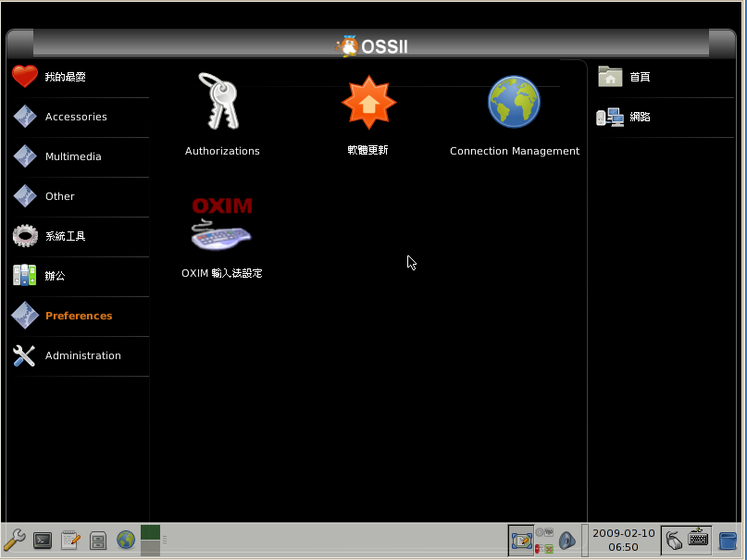
Task: Open the office category with binders icon
Action: [56, 276]
